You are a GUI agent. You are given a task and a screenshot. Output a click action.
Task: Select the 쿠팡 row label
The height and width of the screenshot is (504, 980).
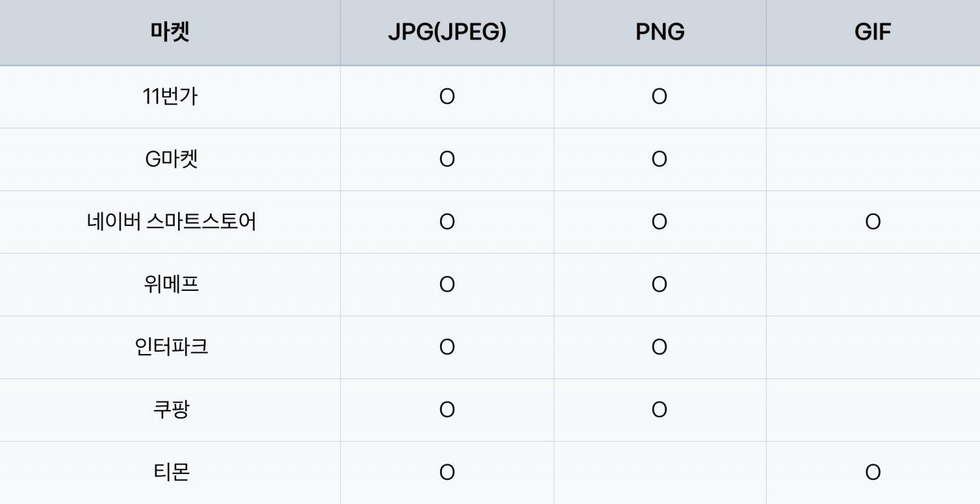(171, 409)
